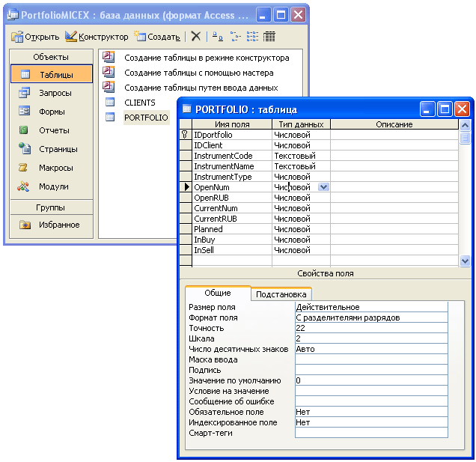Click the Имя поля column header
The width and height of the screenshot is (476, 462).
click(x=232, y=124)
